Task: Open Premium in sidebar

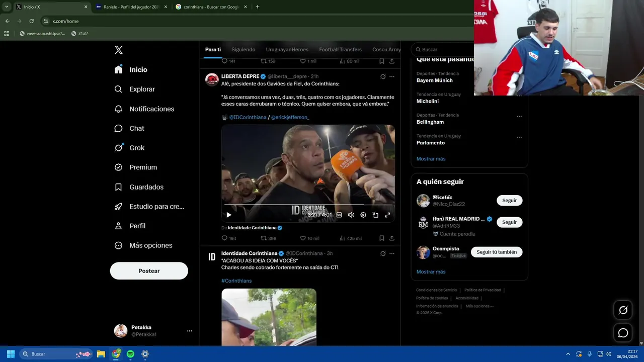Action: click(136, 167)
